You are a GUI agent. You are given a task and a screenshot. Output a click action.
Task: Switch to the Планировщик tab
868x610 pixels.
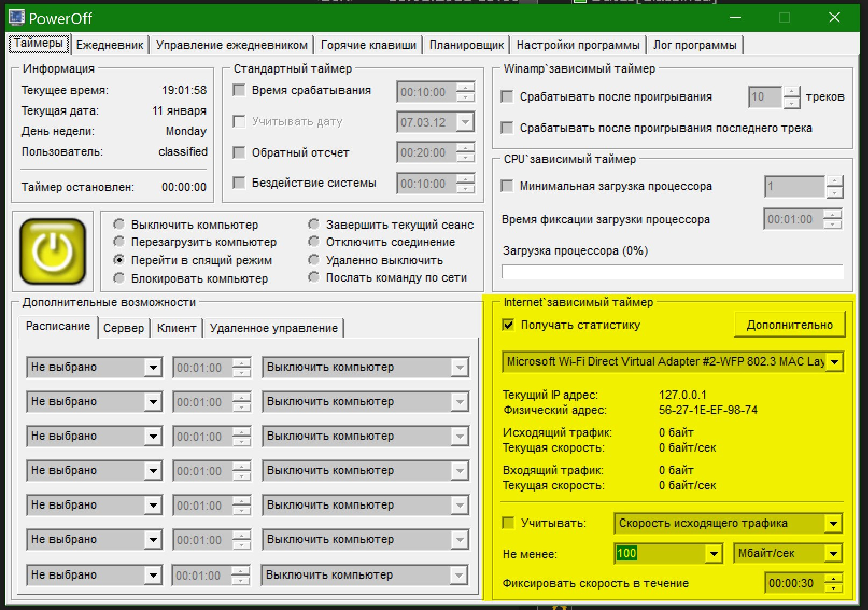[467, 45]
